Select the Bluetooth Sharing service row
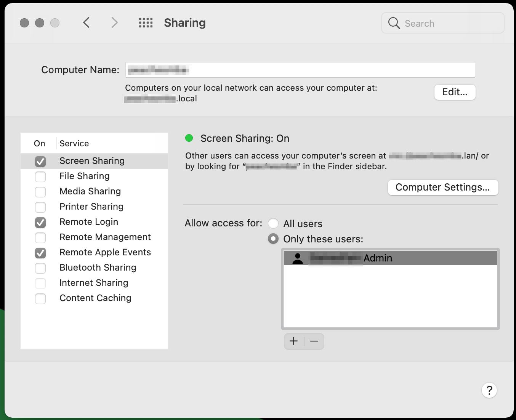This screenshot has height=420, width=516. [94, 268]
